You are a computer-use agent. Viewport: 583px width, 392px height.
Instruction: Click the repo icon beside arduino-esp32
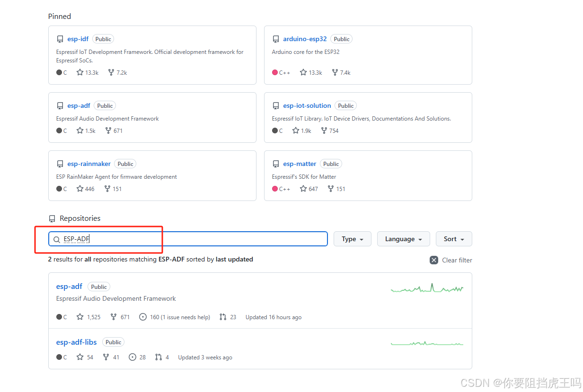[x=276, y=39]
